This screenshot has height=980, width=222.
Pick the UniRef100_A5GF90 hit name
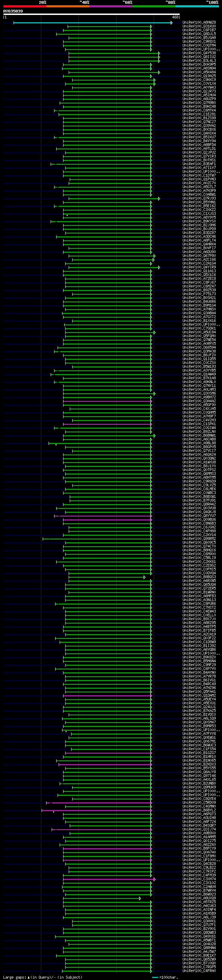coord(199,405)
